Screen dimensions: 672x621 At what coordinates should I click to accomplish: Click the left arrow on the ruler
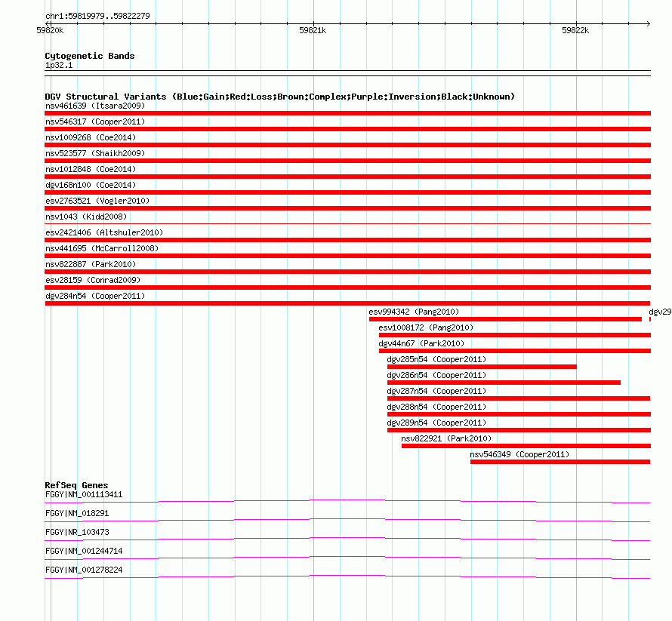pyautogui.click(x=47, y=24)
